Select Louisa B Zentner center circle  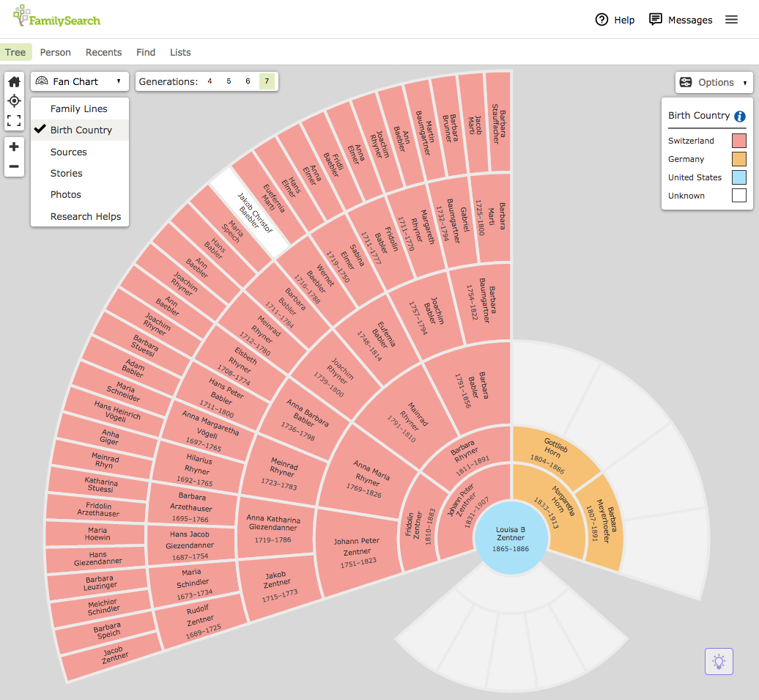511,539
